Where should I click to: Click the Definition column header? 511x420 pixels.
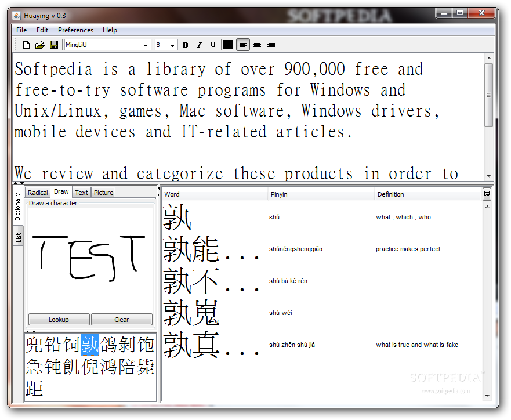click(428, 194)
